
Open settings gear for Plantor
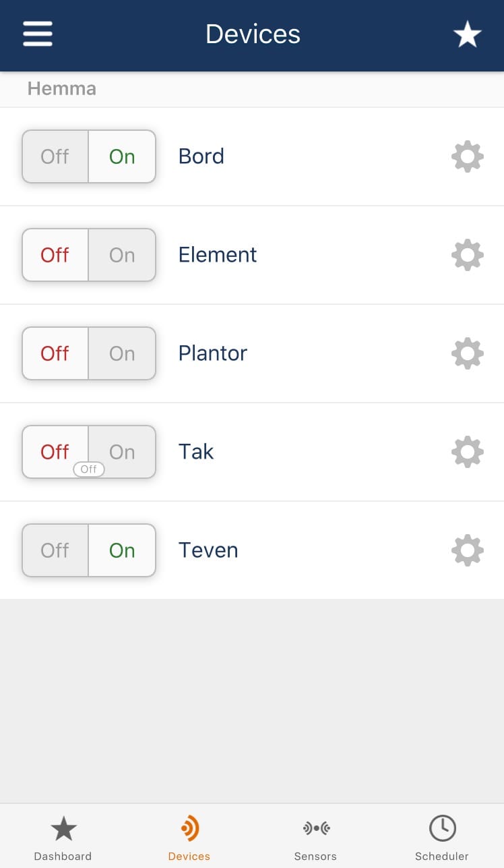point(467,353)
